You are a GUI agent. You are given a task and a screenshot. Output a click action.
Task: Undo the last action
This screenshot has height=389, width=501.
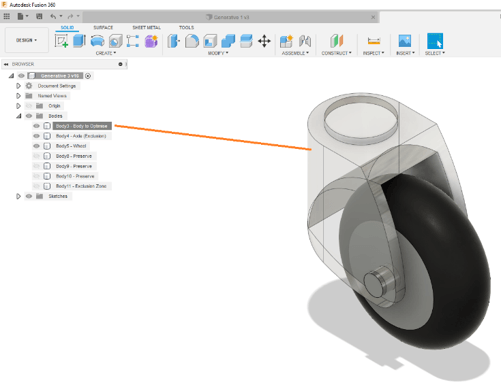click(53, 16)
